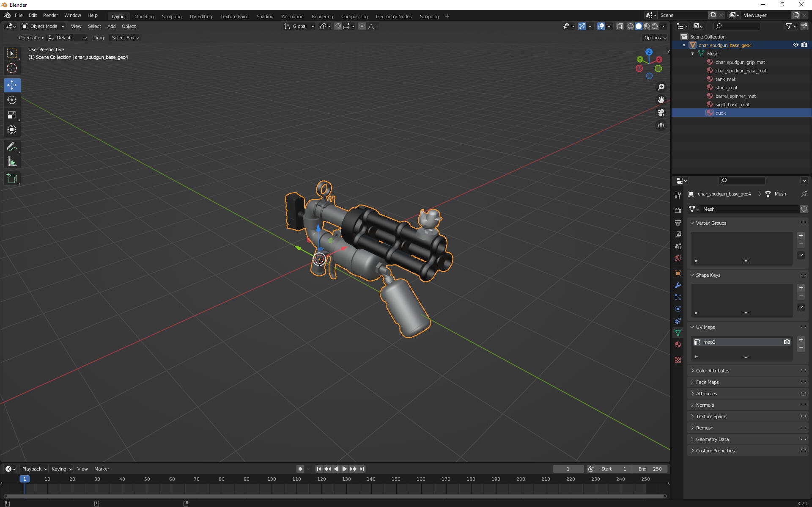Open the Orientation Default dropdown
The width and height of the screenshot is (812, 507).
[x=67, y=38]
